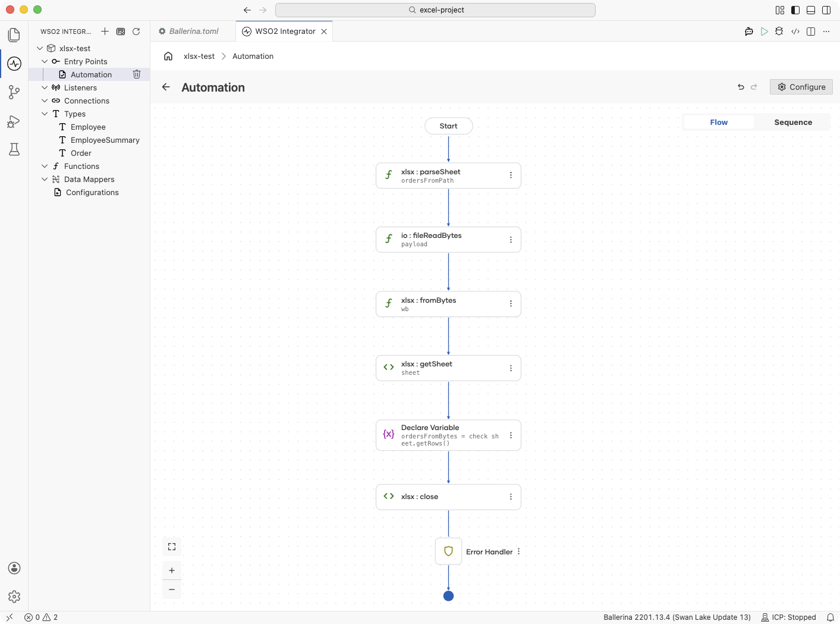This screenshot has width=840, height=624.
Task: Open options menu for Error Handler
Action: tap(518, 551)
